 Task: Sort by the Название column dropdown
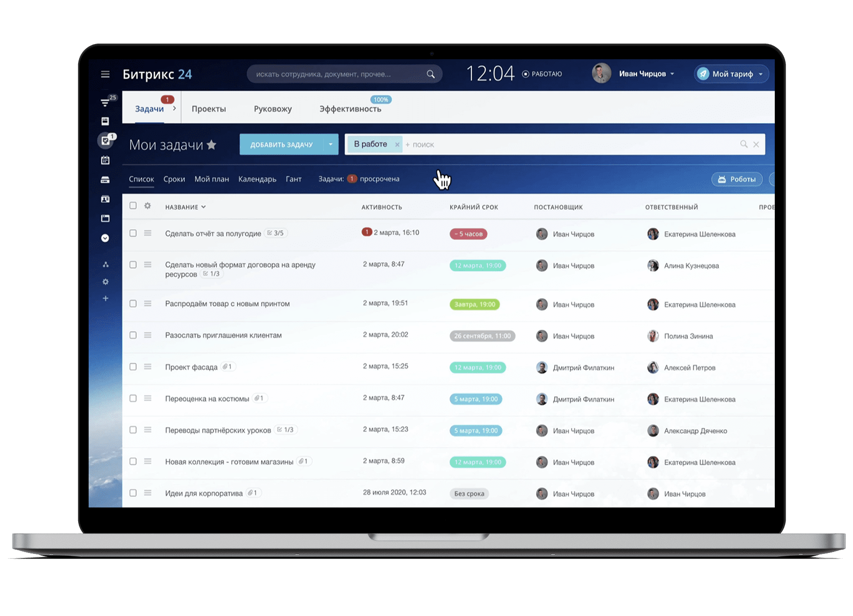185,207
